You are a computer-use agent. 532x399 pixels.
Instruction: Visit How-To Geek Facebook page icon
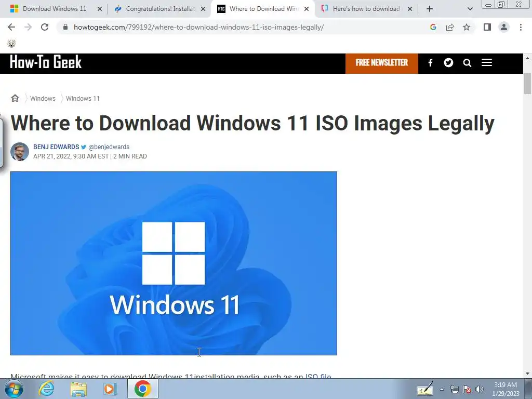[x=431, y=63]
